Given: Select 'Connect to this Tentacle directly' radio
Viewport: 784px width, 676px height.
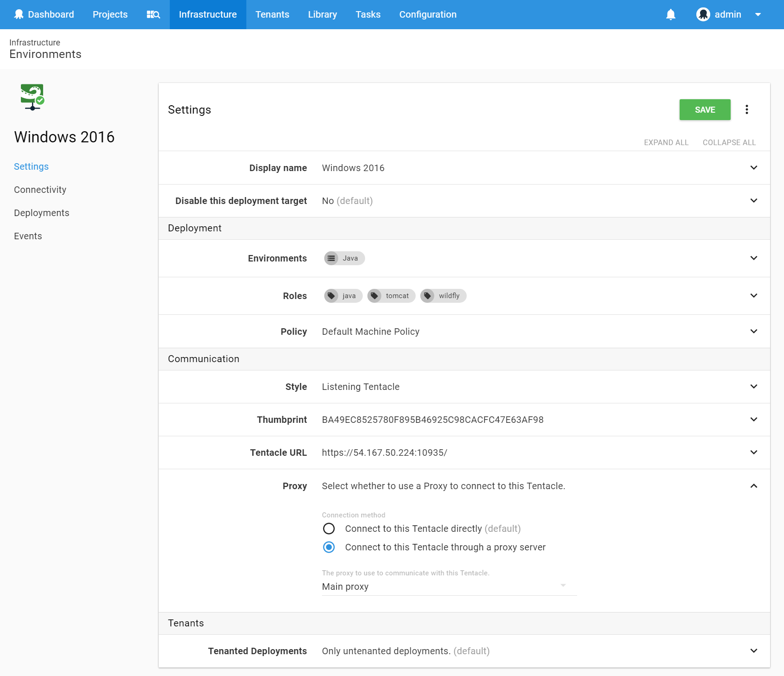Looking at the screenshot, I should tap(329, 529).
